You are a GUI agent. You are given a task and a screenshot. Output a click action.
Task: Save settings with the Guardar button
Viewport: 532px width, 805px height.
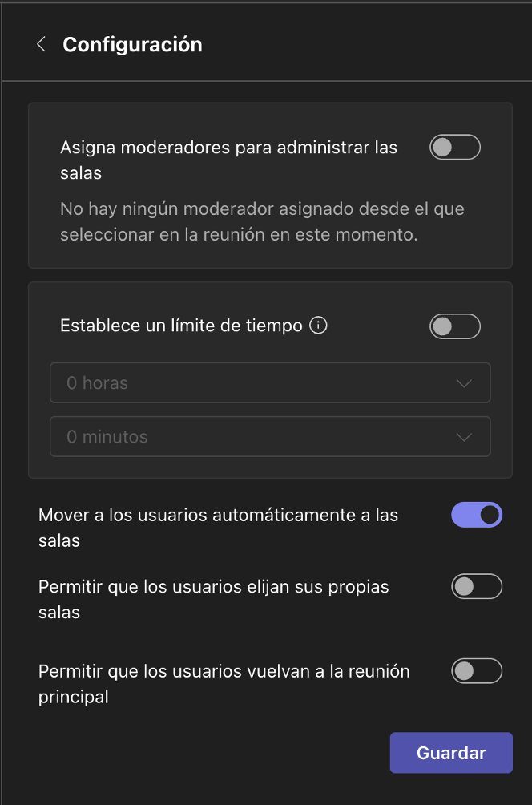point(451,753)
